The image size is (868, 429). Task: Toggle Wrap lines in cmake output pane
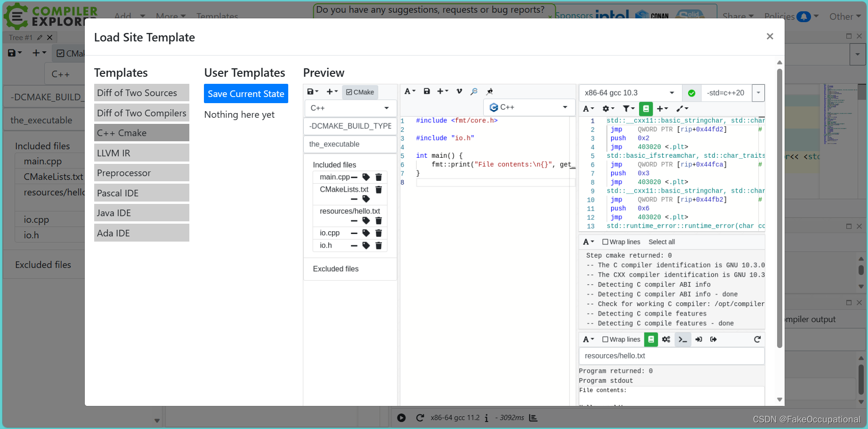click(x=621, y=242)
